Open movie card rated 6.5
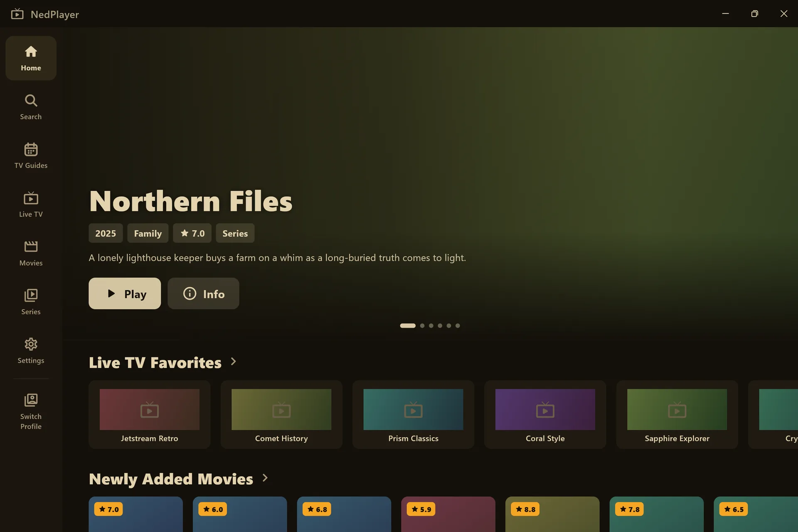798x532 pixels. point(756,515)
